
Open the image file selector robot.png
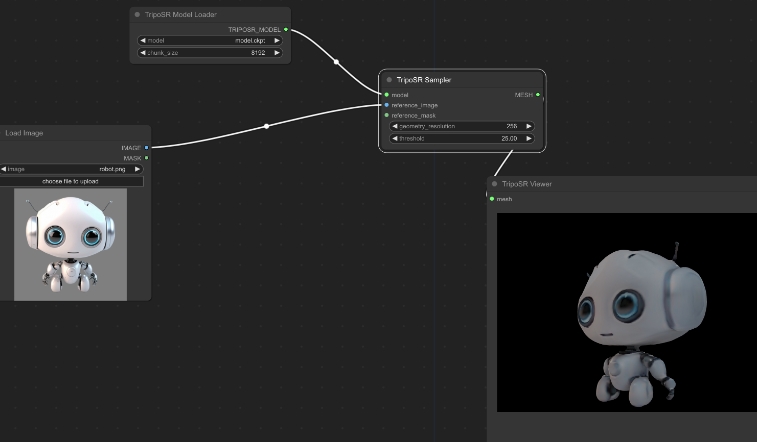(70, 169)
